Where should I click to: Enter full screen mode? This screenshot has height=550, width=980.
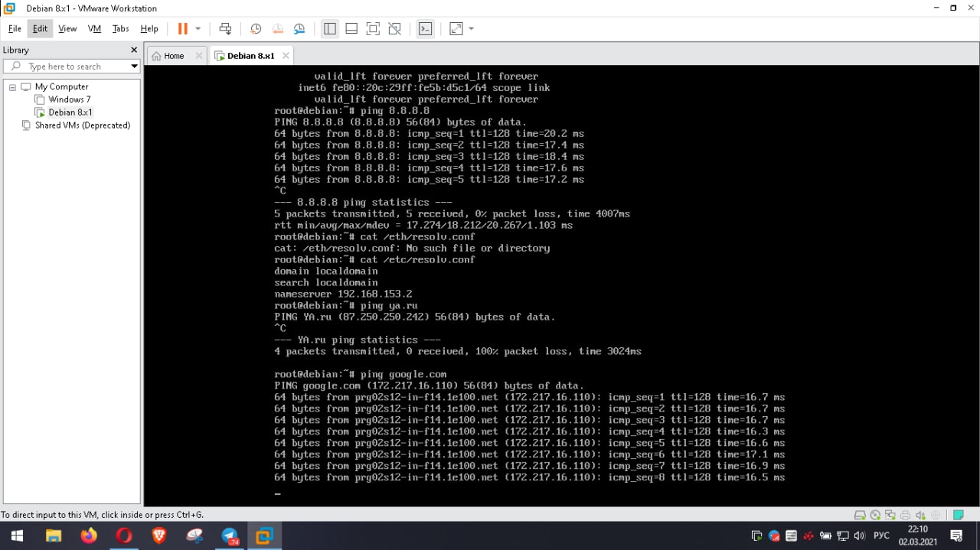point(373,28)
